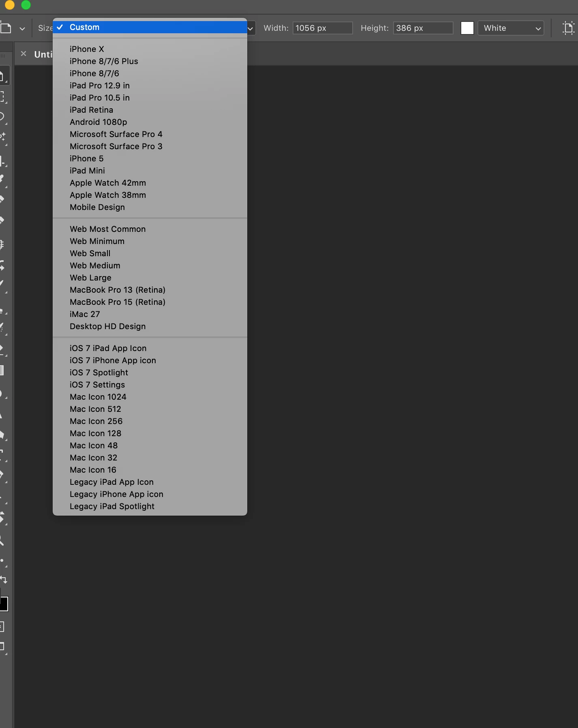This screenshot has height=728, width=578.
Task: Open the background color swatch in toolbar
Action: coord(4,604)
